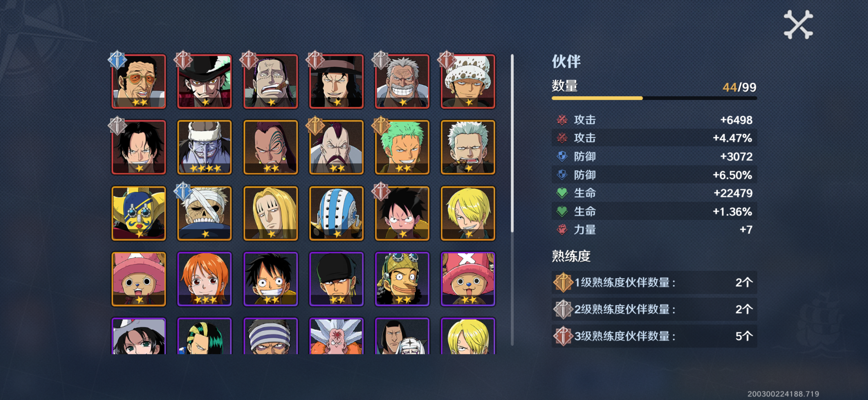Click level 1 proficiency gold badge icon

click(x=563, y=282)
